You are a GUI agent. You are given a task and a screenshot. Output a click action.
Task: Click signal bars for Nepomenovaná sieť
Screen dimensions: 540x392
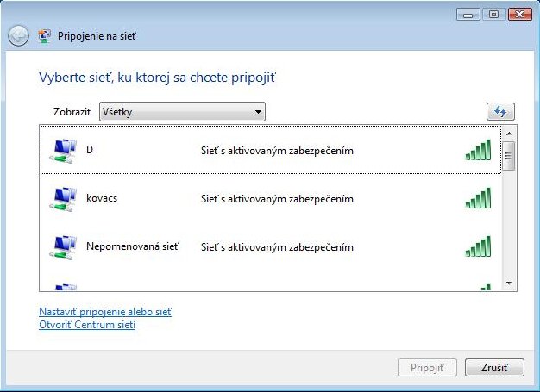click(x=478, y=246)
